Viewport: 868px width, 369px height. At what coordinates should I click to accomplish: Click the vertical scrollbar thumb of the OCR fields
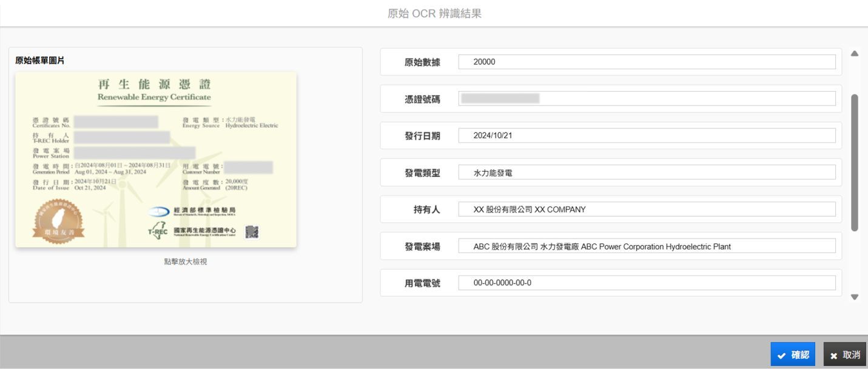[855, 162]
